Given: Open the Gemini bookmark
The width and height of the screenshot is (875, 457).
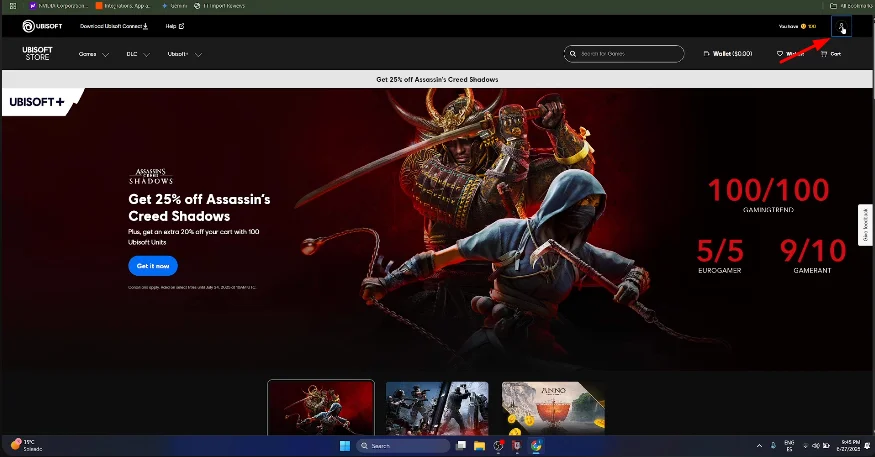Looking at the screenshot, I should pos(174,6).
